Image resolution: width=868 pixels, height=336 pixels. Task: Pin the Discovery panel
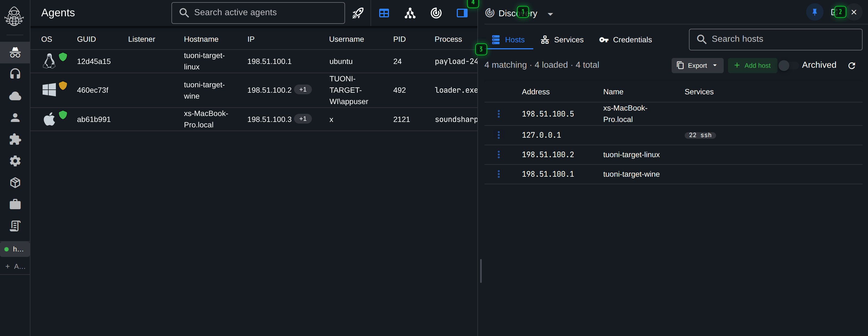[x=815, y=12]
